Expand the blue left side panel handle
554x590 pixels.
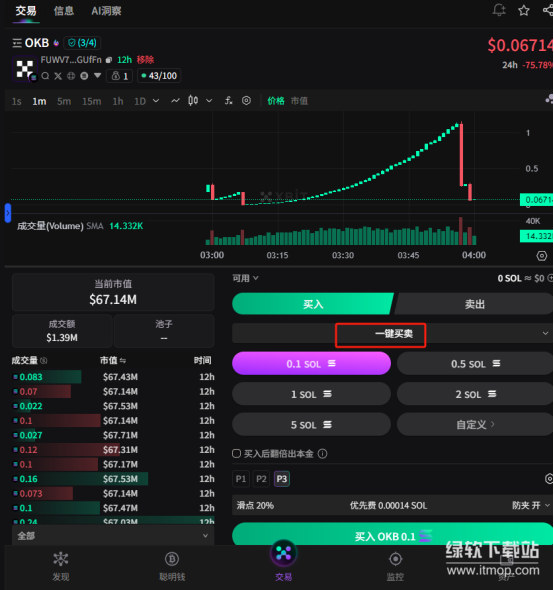click(x=8, y=213)
